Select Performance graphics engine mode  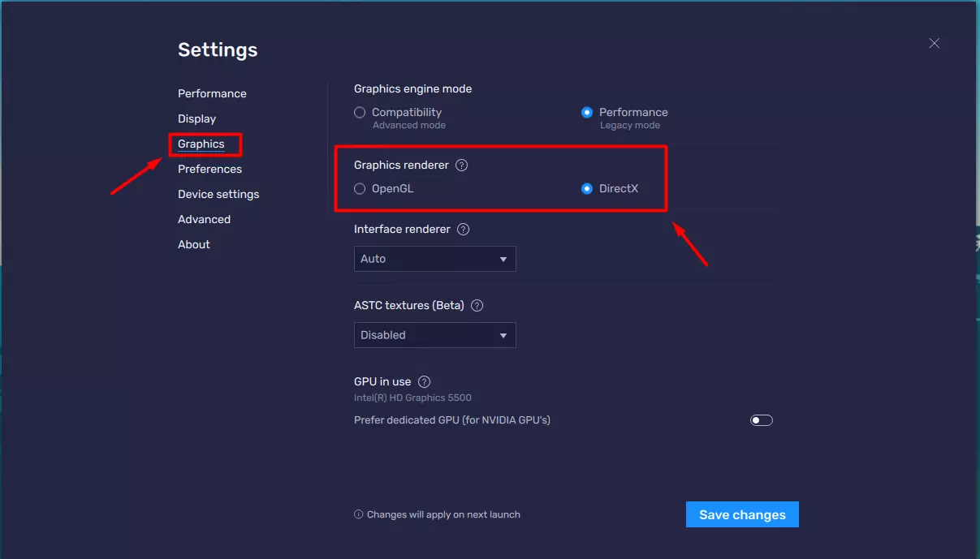587,113
